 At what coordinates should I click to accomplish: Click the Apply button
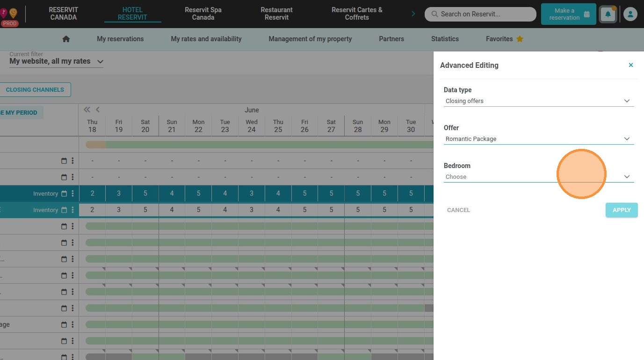622,210
